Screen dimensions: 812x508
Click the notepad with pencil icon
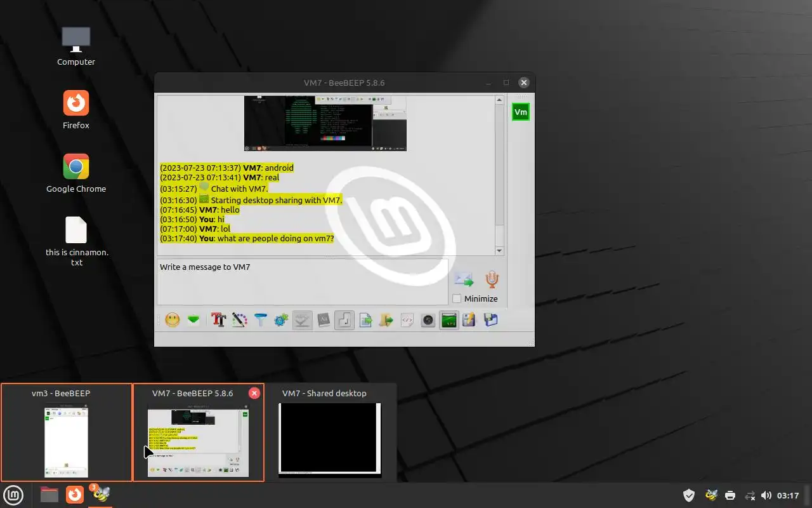coord(469,320)
